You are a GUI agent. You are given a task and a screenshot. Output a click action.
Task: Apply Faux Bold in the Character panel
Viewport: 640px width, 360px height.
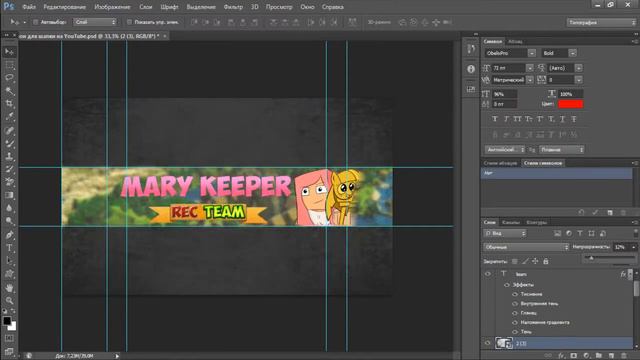pos(495,119)
